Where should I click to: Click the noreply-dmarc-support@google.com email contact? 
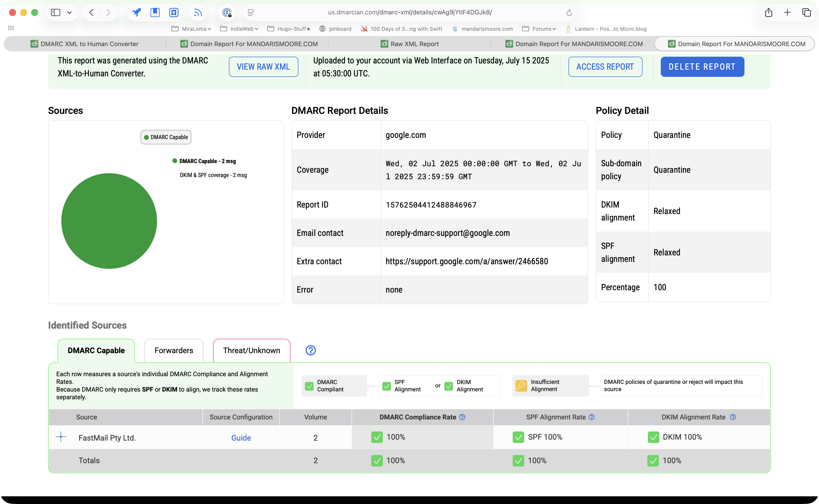click(x=448, y=233)
